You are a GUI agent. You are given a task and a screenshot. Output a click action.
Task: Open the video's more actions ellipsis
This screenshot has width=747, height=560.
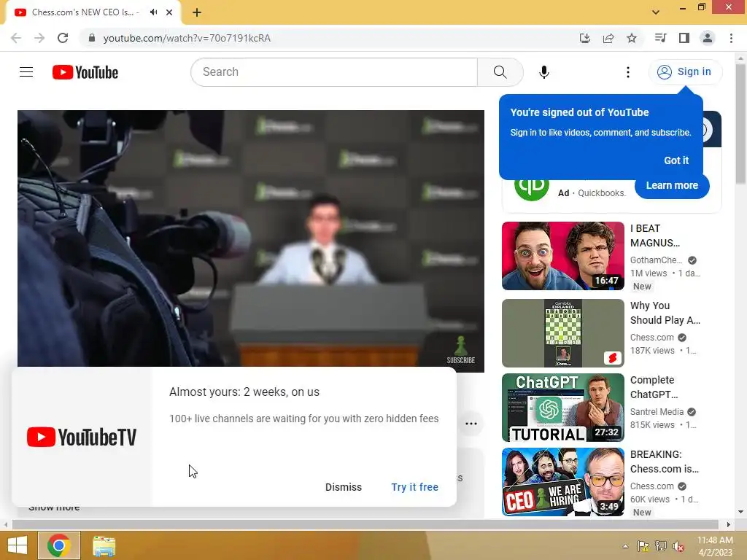(471, 424)
